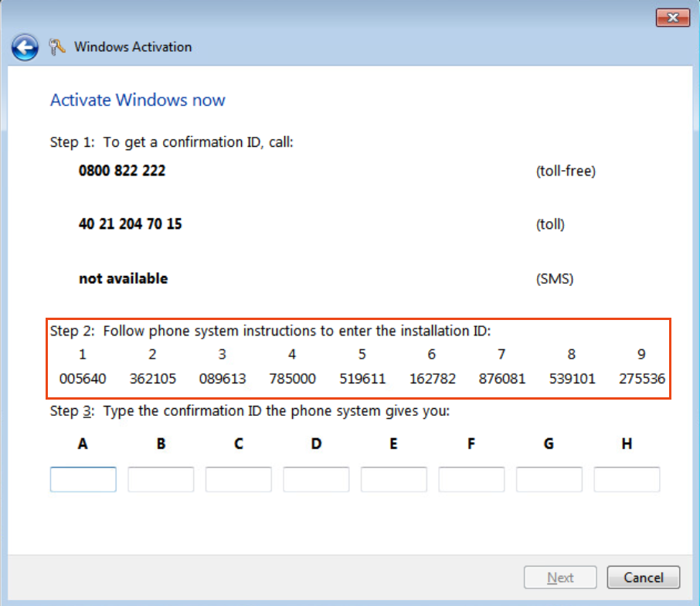Click installation ID group 876081
Image resolution: width=700 pixels, height=606 pixels.
click(x=501, y=379)
